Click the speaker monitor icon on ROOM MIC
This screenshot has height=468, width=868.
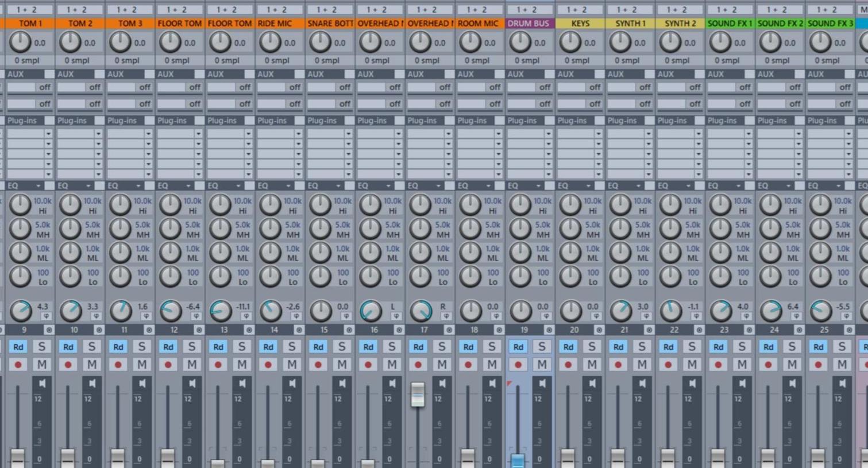[492, 384]
